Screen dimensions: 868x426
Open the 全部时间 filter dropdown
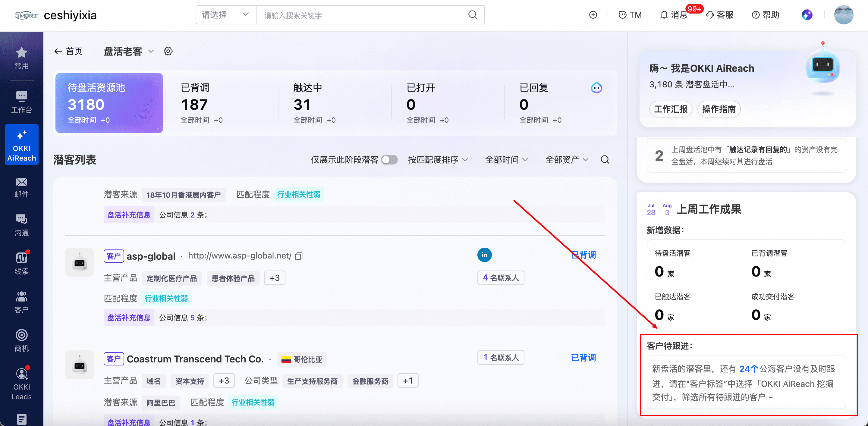click(x=506, y=160)
